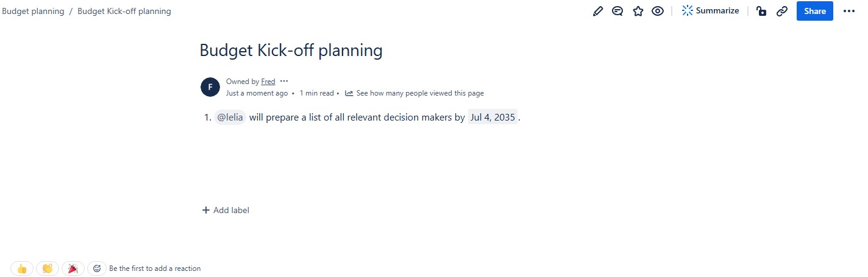Open the page restrictions lock icon

coord(761,11)
